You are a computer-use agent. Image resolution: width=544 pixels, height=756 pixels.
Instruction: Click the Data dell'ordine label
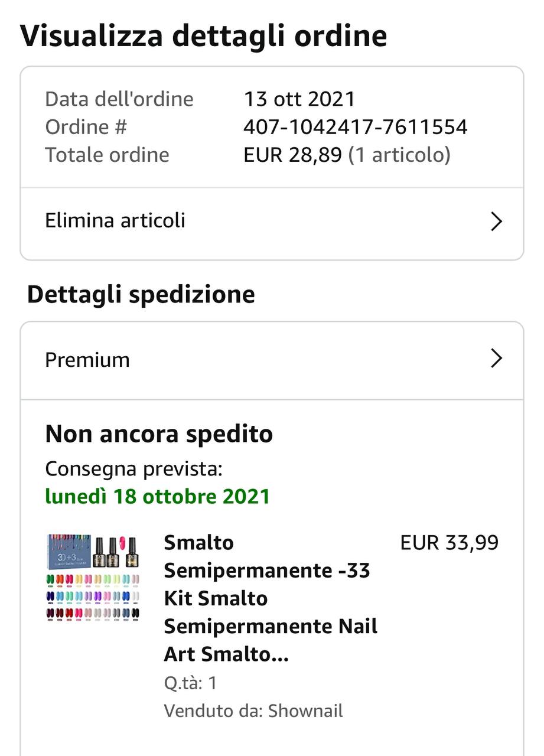(119, 99)
